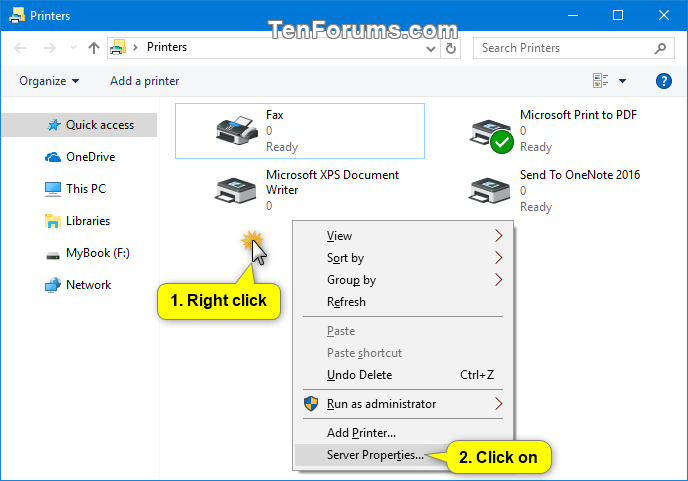Open Libraries in navigation pane

pyautogui.click(x=79, y=221)
